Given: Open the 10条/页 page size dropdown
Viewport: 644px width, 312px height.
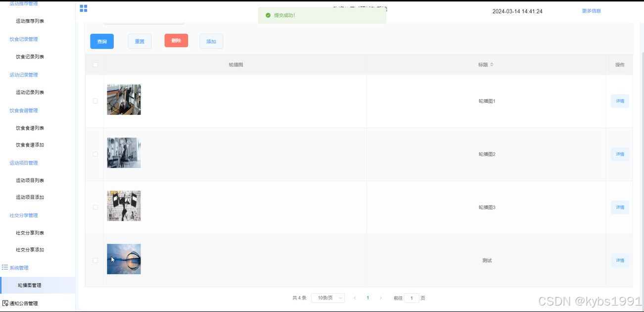Looking at the screenshot, I should pos(328,298).
